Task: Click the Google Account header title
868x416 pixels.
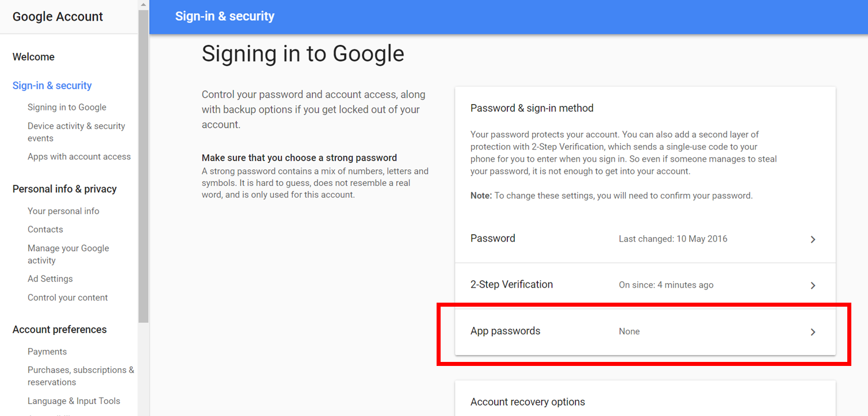Action: pos(58,17)
